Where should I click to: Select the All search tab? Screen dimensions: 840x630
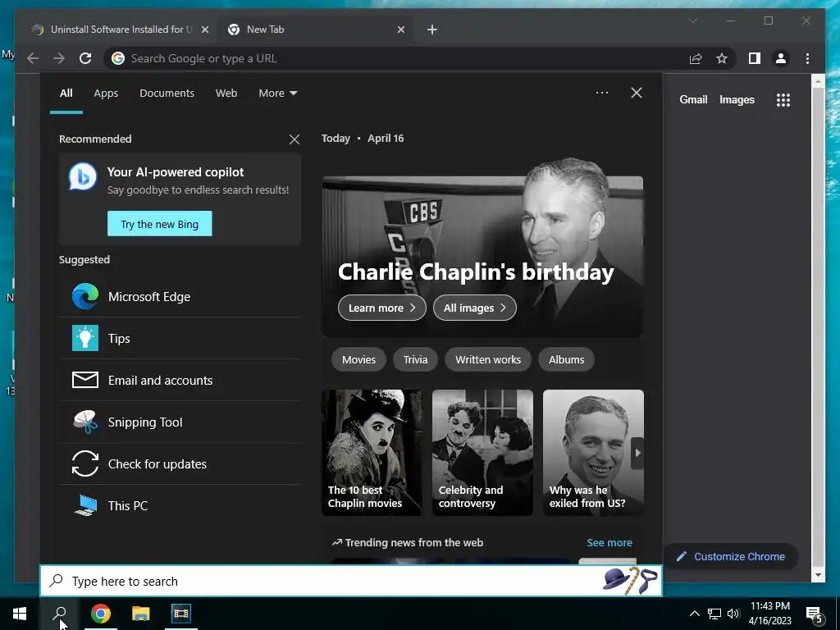coord(66,94)
